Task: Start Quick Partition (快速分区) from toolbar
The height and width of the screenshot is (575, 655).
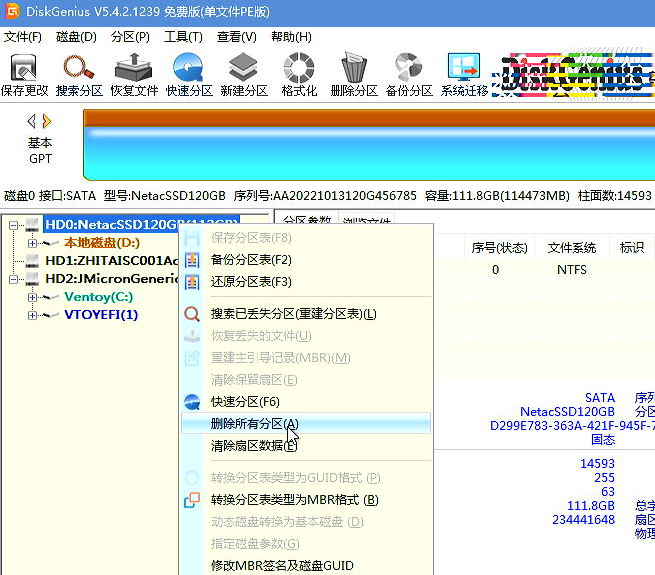Action: click(x=189, y=75)
